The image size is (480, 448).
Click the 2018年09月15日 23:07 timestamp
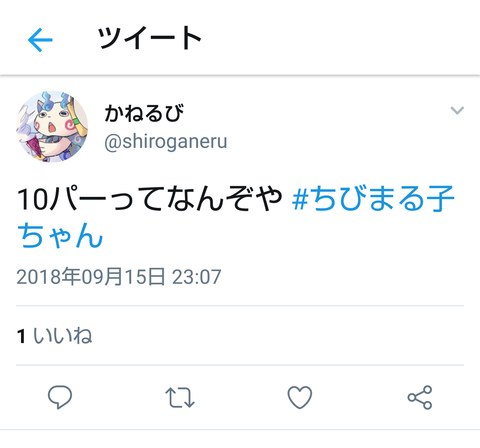tap(119, 277)
